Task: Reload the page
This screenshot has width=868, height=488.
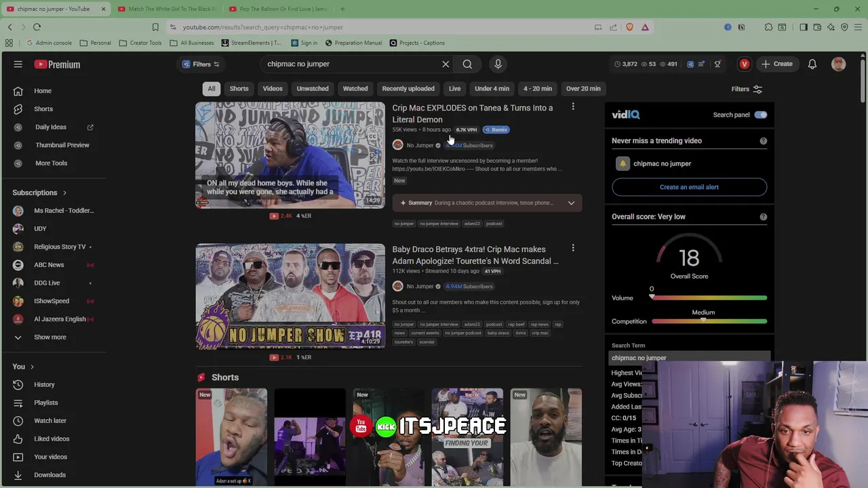Action: coord(37,27)
